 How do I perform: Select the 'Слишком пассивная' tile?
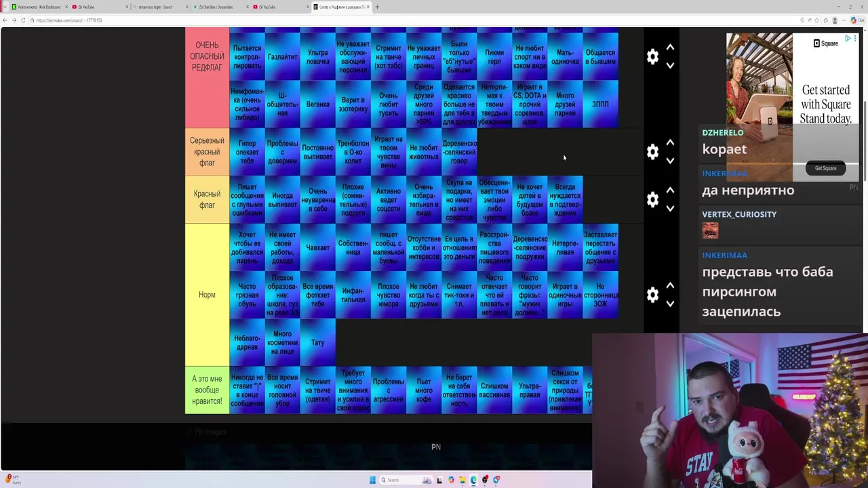point(494,390)
